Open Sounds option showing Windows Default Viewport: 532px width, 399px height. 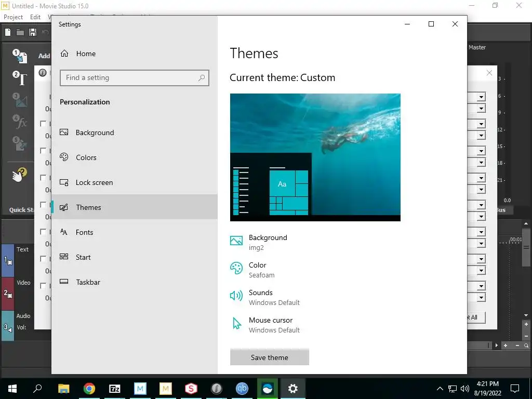264,297
